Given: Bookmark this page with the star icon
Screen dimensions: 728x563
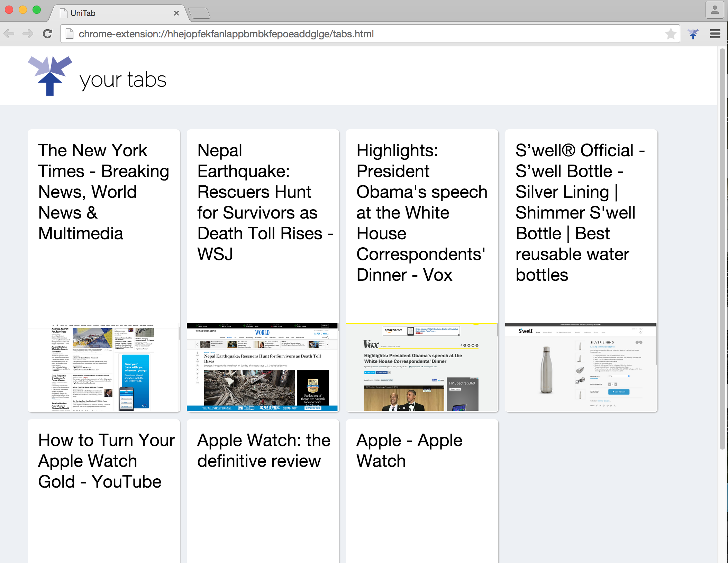Looking at the screenshot, I should [671, 34].
